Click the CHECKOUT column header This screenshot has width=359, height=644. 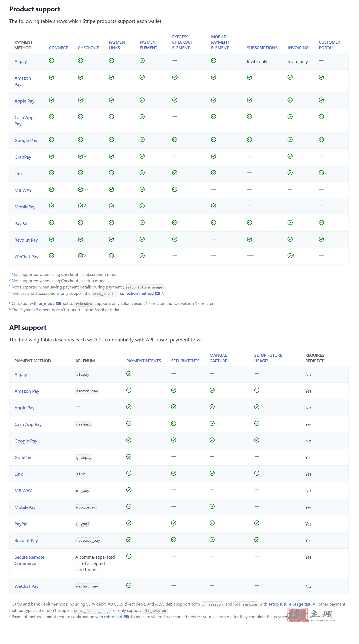88,48
